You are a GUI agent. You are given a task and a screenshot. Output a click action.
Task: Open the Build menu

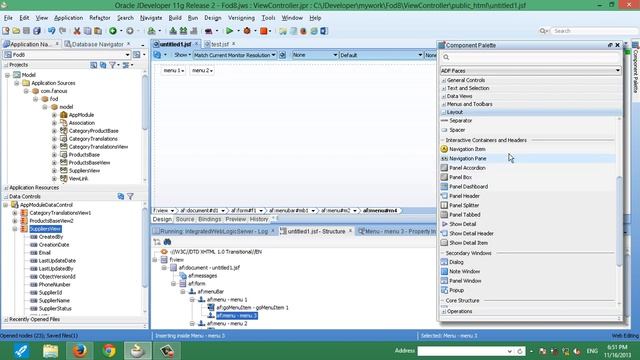click(175, 18)
